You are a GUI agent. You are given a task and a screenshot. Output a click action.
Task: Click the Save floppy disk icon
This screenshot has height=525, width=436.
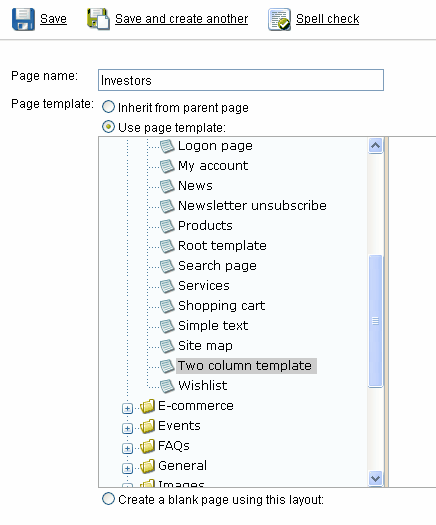point(23,19)
